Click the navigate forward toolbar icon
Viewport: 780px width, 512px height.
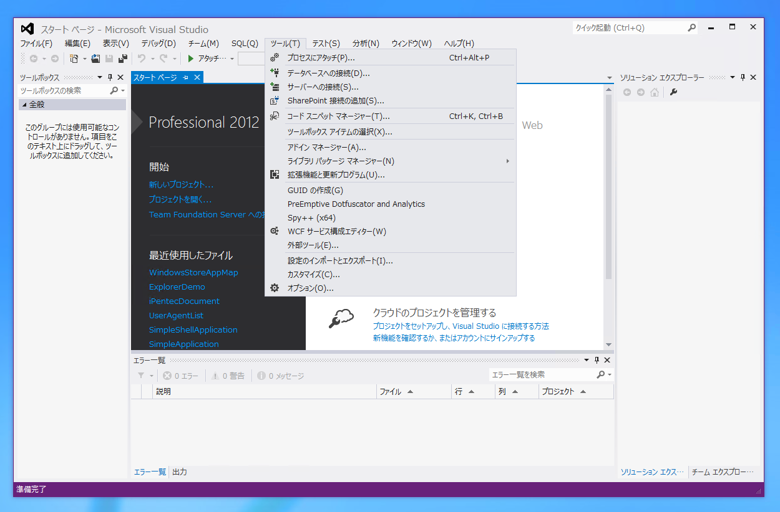click(x=55, y=59)
